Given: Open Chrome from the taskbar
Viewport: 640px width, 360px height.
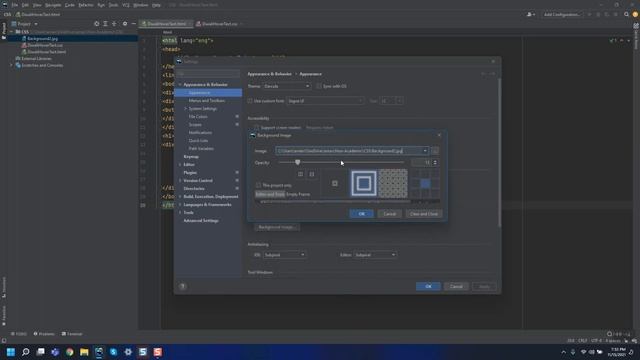Looking at the screenshot, I should pos(70,352).
